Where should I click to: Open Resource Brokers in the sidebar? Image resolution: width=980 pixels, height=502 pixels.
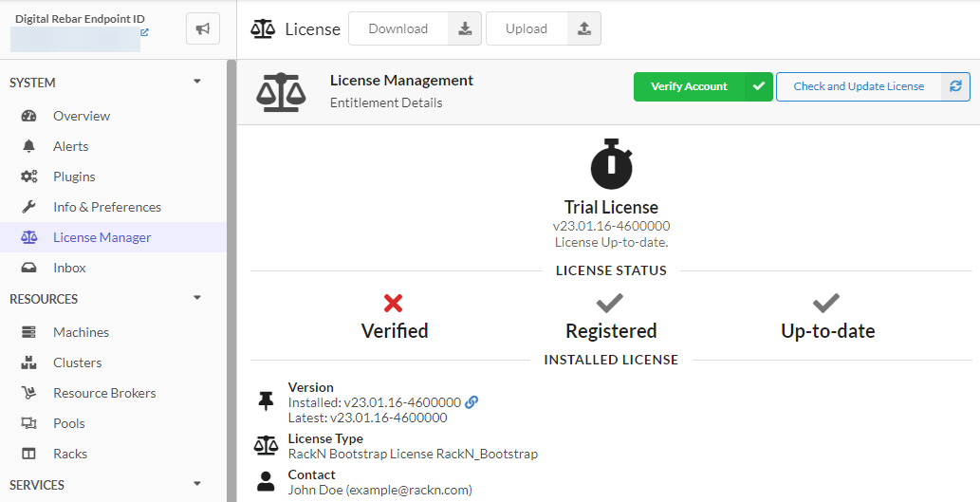tap(104, 393)
